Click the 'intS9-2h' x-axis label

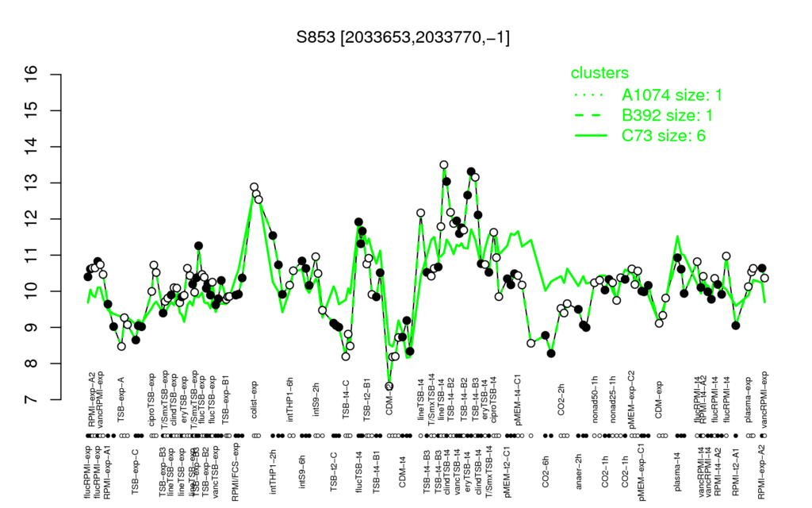pyautogui.click(x=316, y=400)
